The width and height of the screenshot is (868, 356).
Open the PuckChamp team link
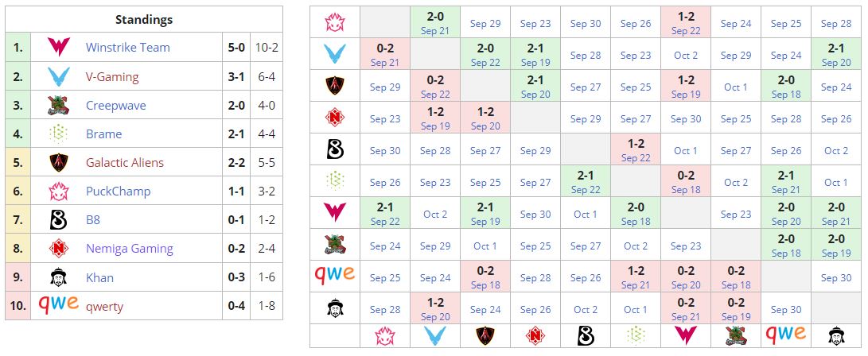[x=118, y=192]
